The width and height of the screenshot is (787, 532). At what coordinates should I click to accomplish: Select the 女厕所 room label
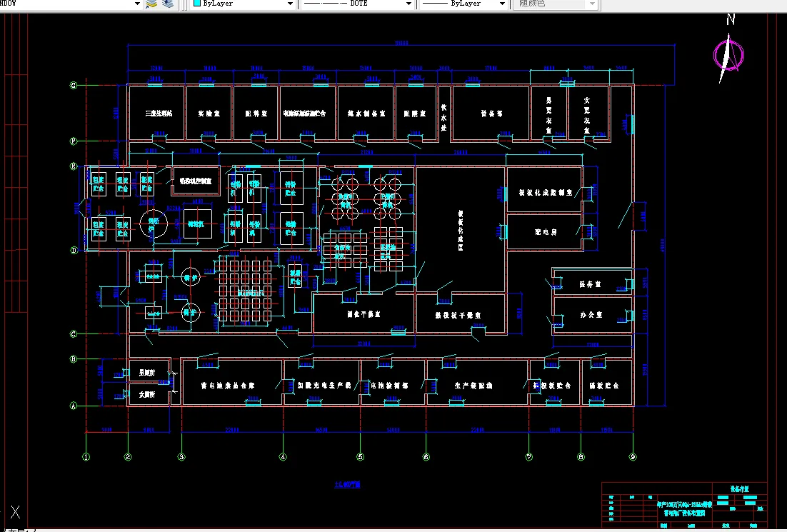146,394
